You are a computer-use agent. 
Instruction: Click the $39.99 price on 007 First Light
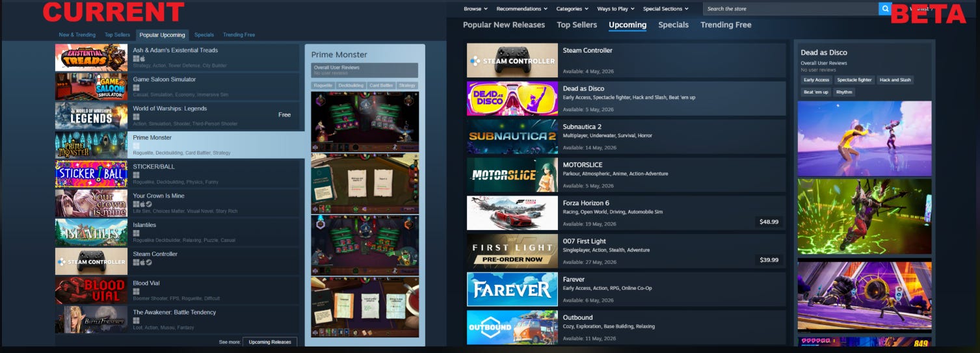[769, 260]
